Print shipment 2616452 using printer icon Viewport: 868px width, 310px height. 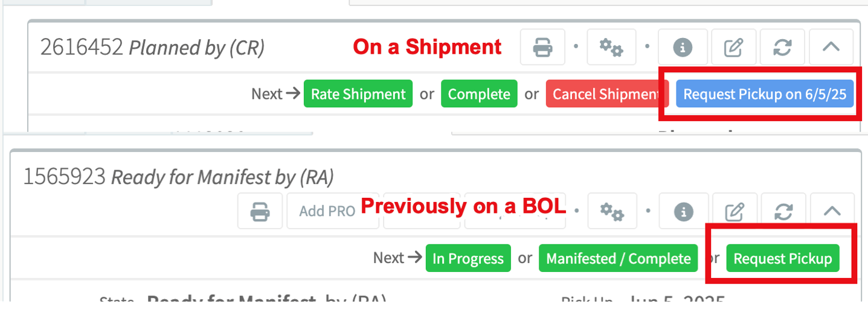pos(542,47)
